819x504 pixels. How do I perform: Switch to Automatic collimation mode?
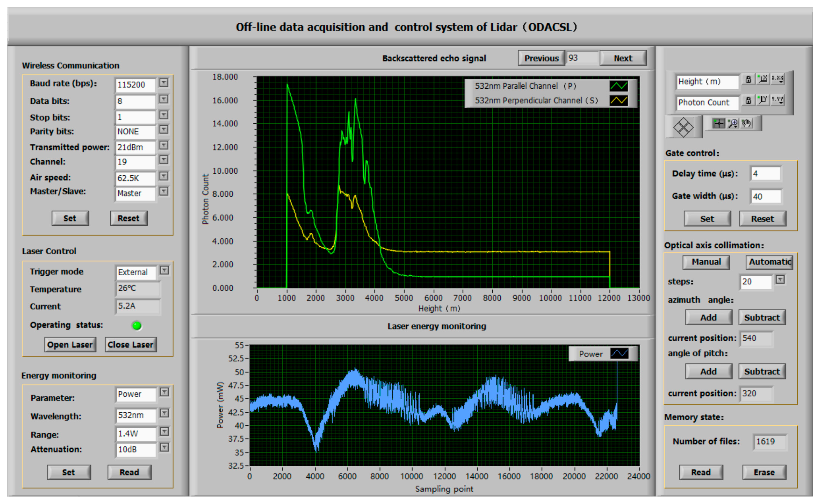point(769,262)
